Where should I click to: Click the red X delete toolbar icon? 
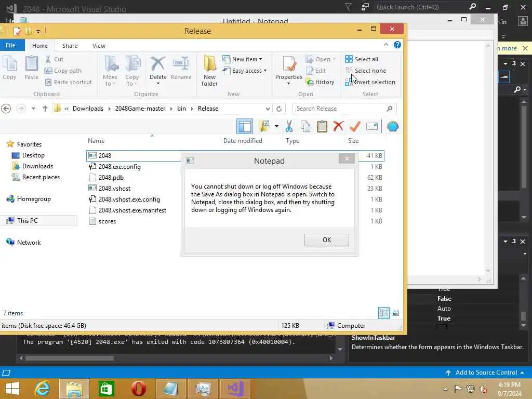tap(338, 127)
